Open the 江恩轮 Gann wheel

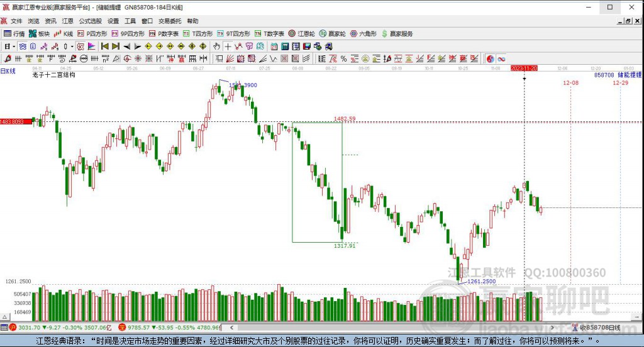tap(302, 34)
